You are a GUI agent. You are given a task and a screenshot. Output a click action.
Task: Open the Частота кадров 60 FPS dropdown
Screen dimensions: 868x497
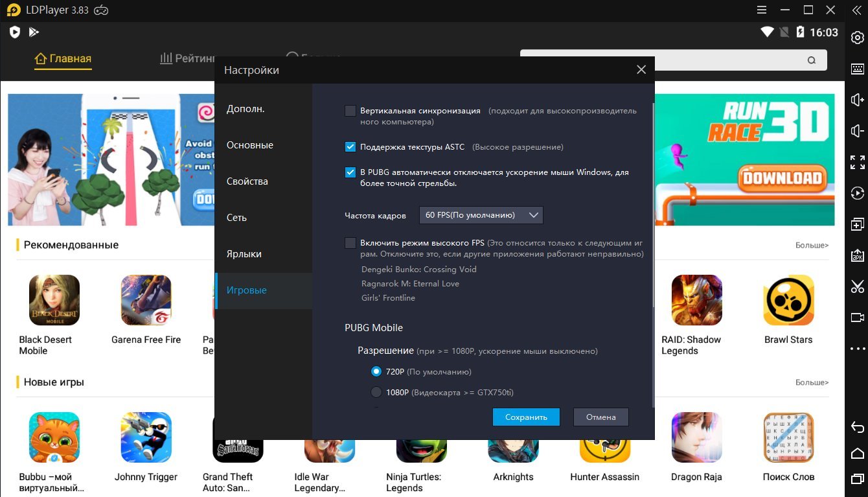point(481,215)
